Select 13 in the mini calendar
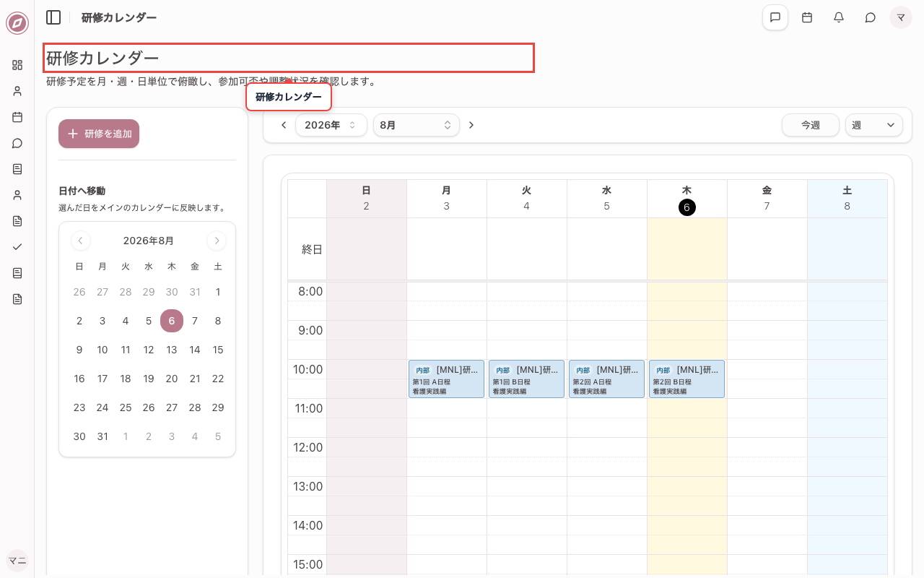 172,350
